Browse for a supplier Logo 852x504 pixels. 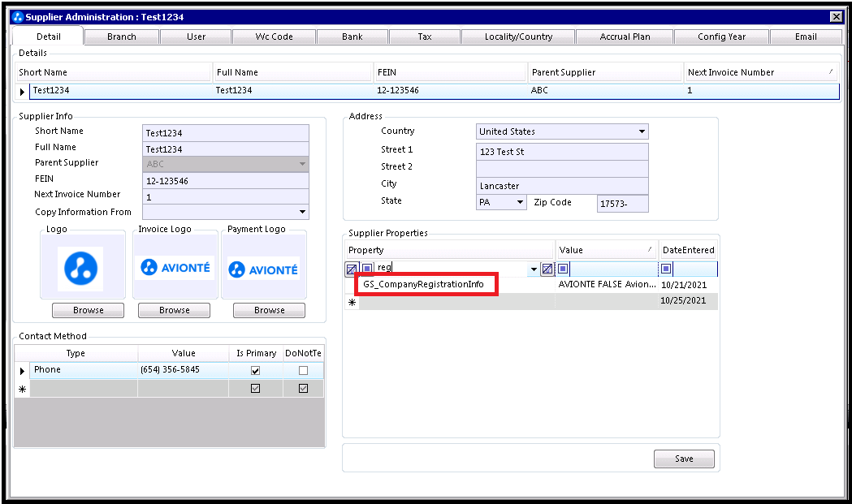pyautogui.click(x=88, y=310)
